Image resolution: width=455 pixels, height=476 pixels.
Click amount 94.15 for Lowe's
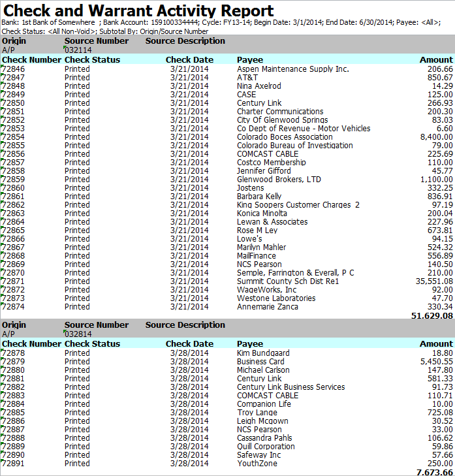(x=442, y=239)
